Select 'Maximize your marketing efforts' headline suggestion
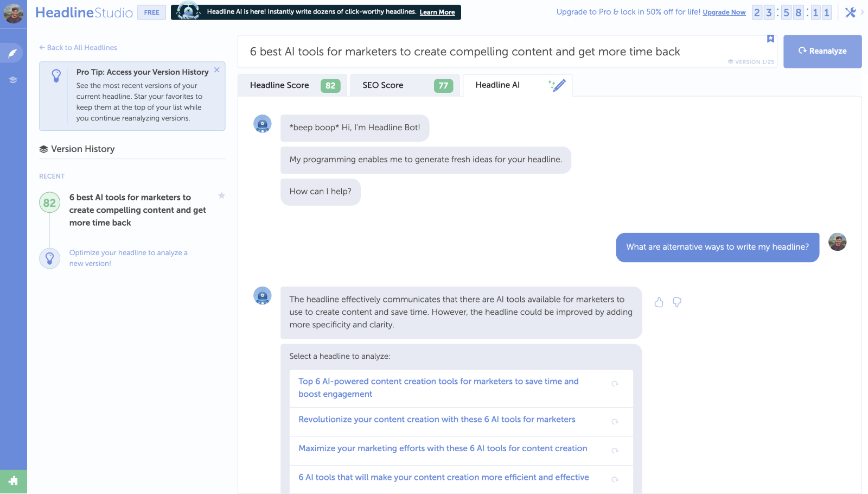 click(443, 448)
